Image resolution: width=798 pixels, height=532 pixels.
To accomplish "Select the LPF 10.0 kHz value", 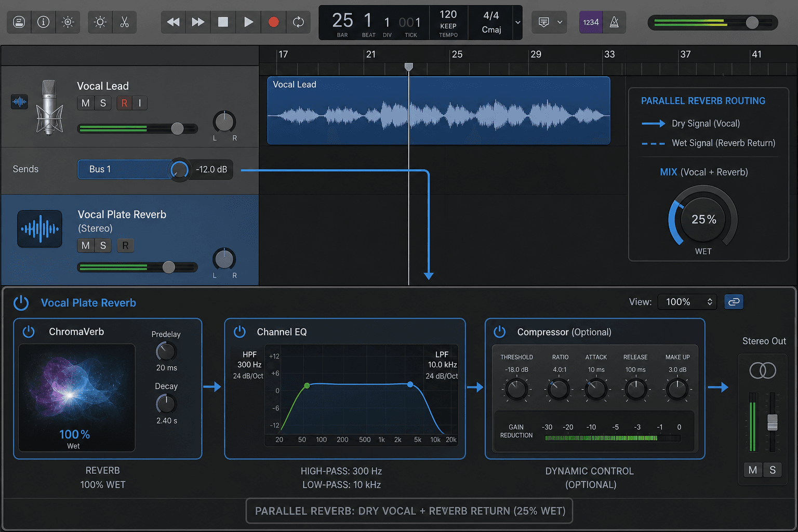I will (442, 365).
